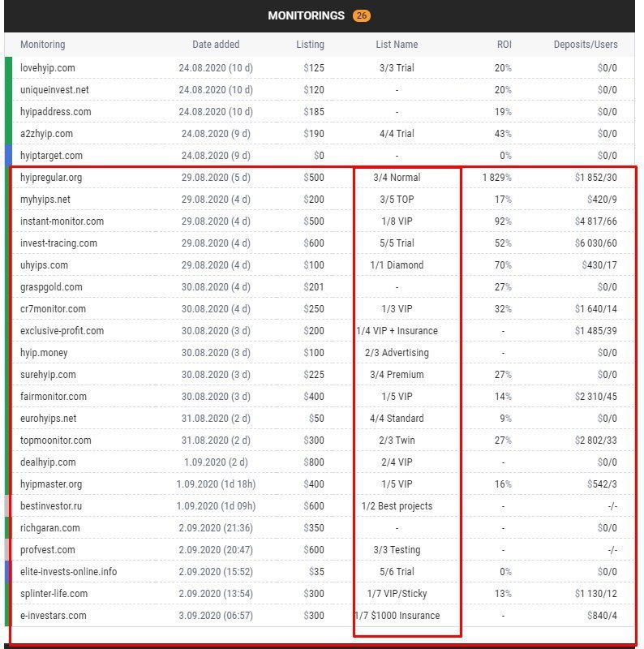
Task: Select the 1/1 Diamond list name
Action: 397,265
